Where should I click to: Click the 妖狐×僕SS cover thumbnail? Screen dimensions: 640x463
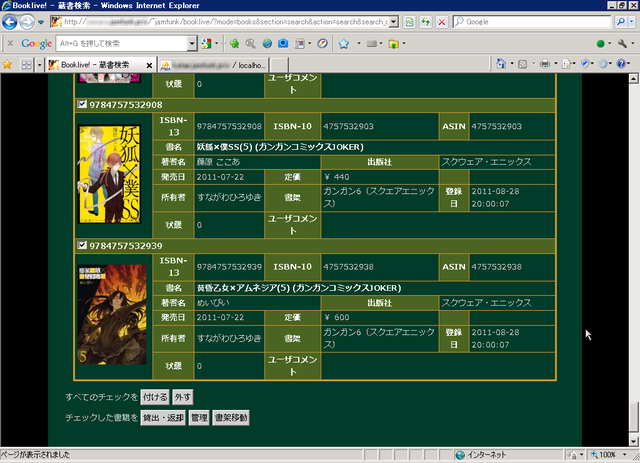(110, 174)
